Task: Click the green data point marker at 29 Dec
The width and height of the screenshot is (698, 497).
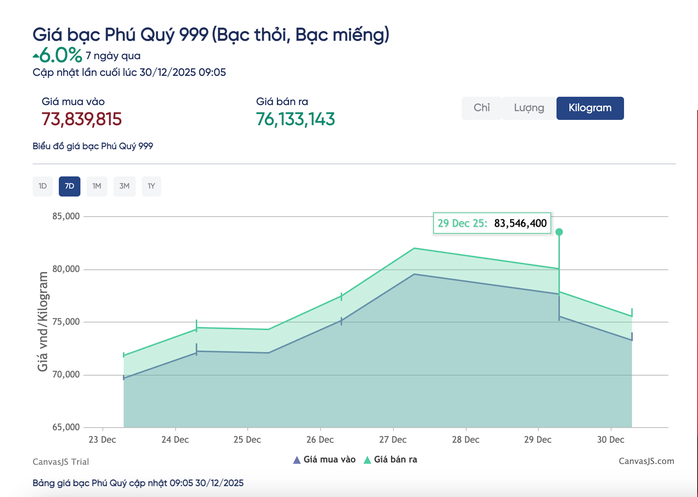Action: 559,232
